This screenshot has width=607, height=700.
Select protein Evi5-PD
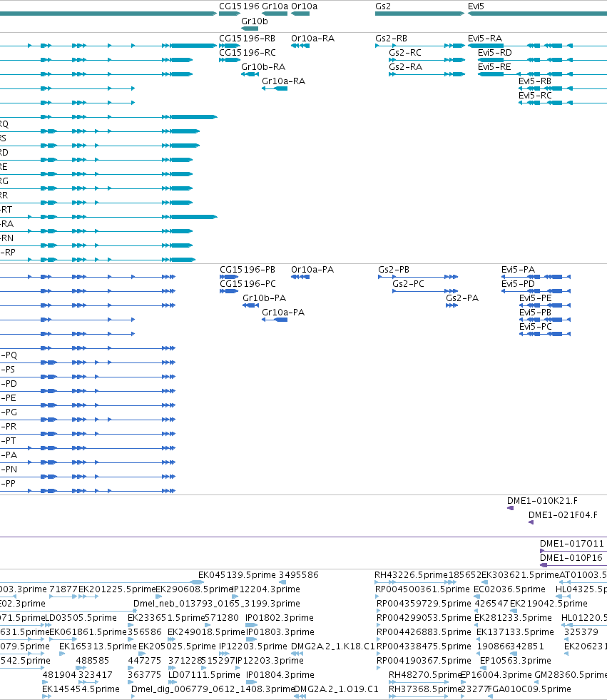coord(518,284)
